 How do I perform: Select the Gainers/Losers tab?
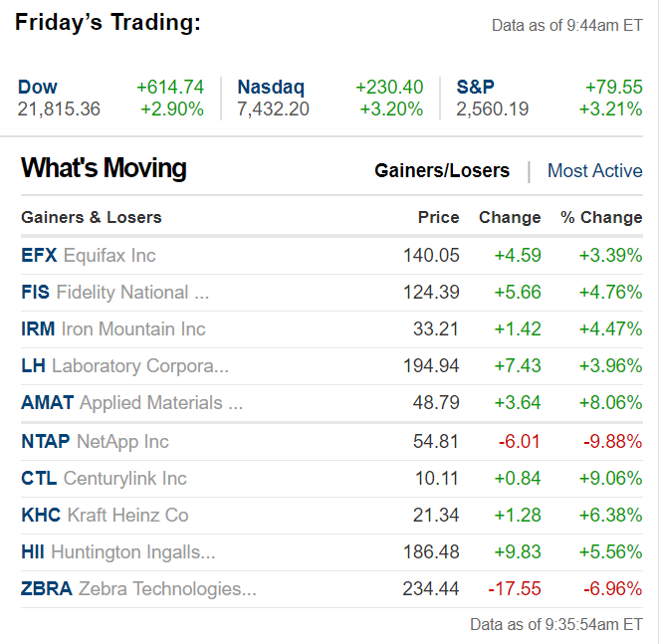click(x=442, y=171)
